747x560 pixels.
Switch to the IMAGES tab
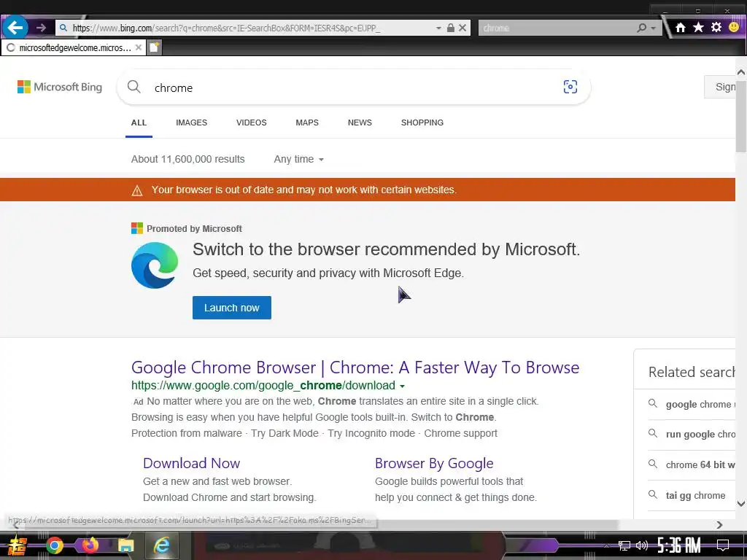(x=191, y=122)
